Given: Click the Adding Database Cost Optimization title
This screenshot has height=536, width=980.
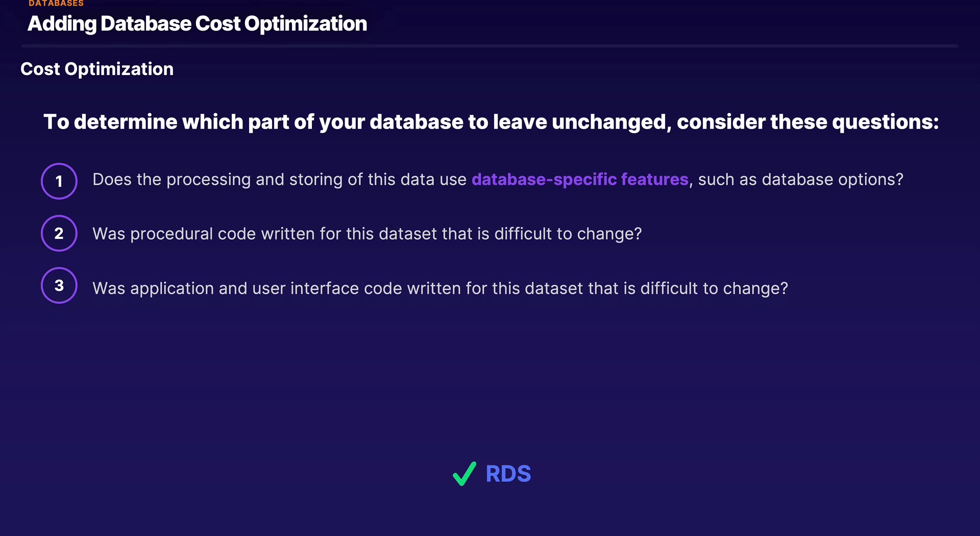Looking at the screenshot, I should click(197, 23).
